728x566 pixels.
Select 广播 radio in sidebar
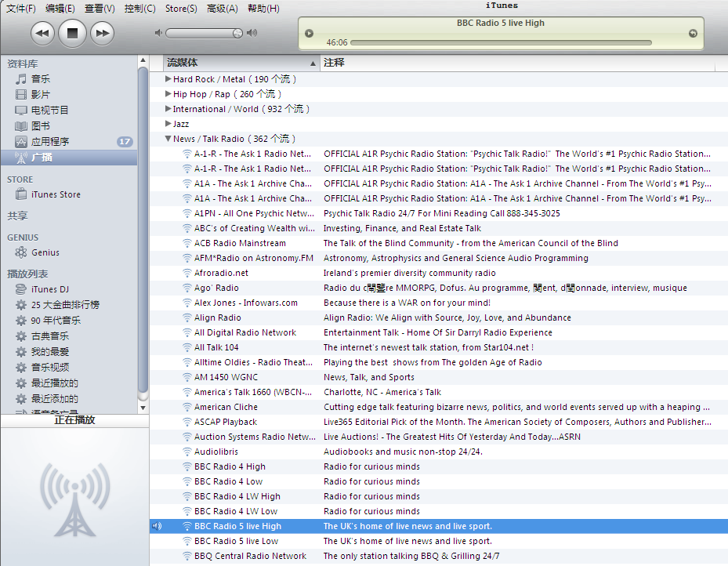coord(69,158)
